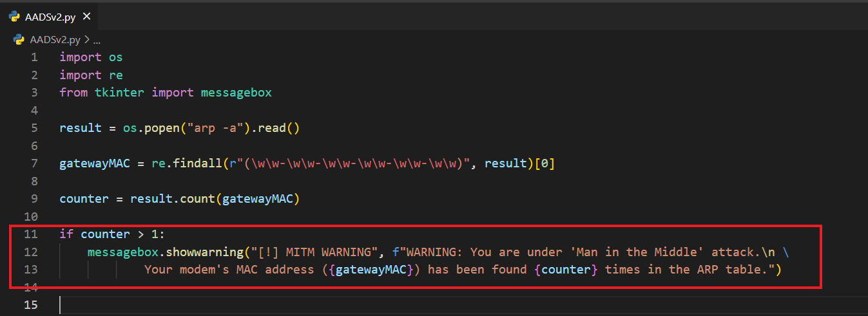Click line number 11 in the gutter
Image resolution: width=868 pixels, height=316 pixels.
31,234
